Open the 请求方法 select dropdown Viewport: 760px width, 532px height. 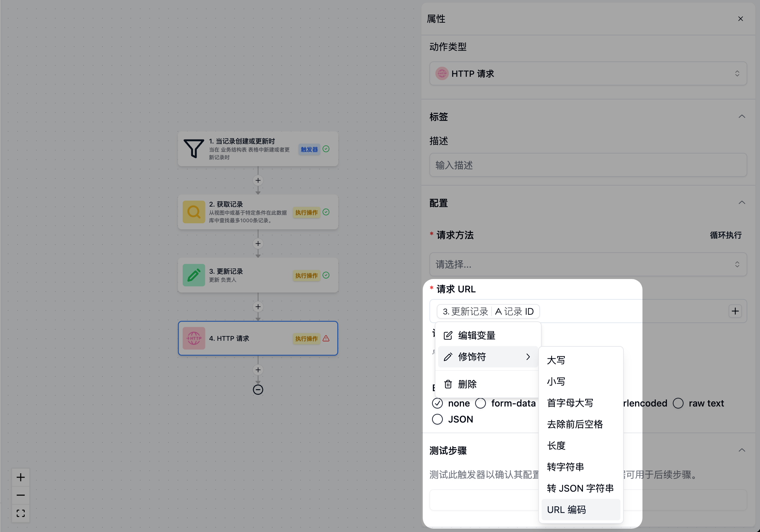click(x=588, y=264)
